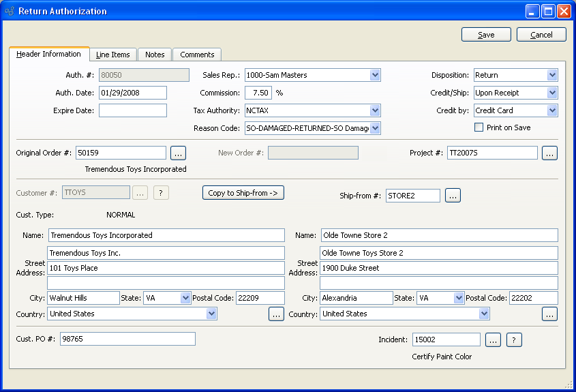Open the ship-from address Country ellipsis button

point(549,314)
